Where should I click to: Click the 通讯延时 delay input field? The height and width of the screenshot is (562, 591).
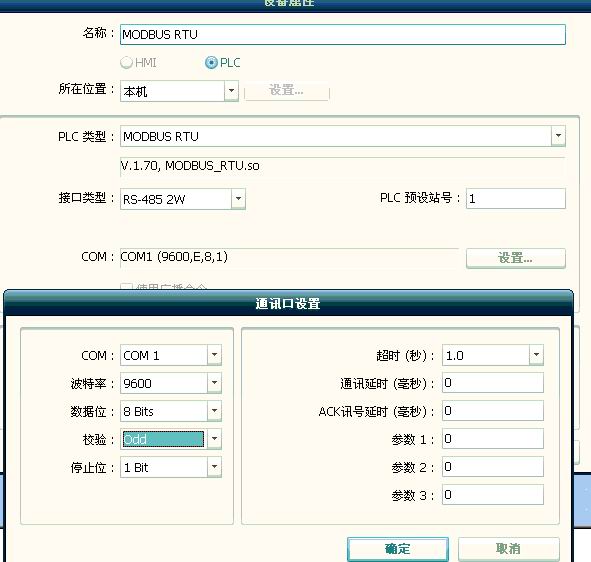[493, 383]
